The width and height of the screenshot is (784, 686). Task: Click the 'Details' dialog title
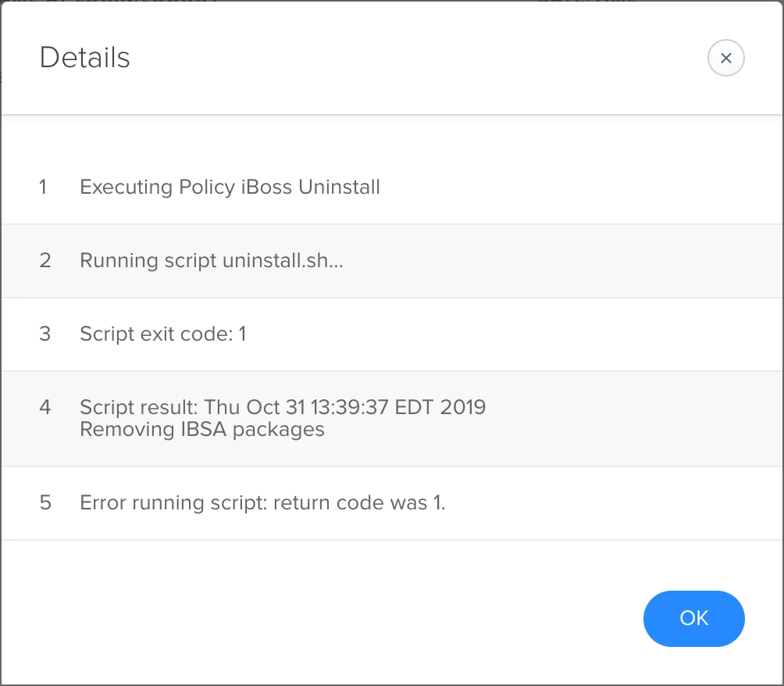84,58
